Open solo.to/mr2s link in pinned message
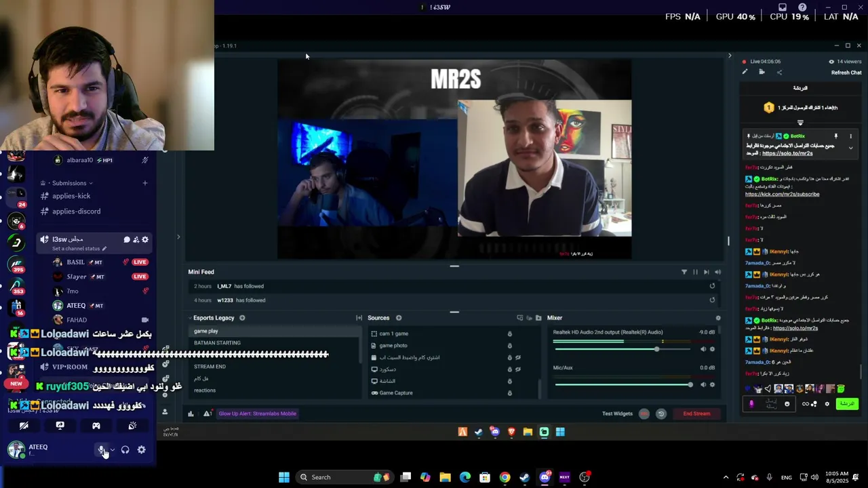 [787, 154]
